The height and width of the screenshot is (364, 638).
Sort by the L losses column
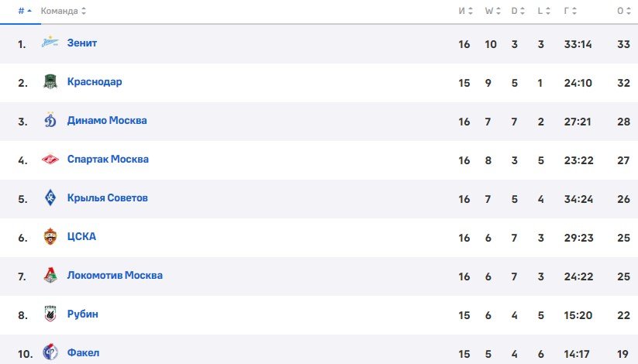pyautogui.click(x=543, y=12)
